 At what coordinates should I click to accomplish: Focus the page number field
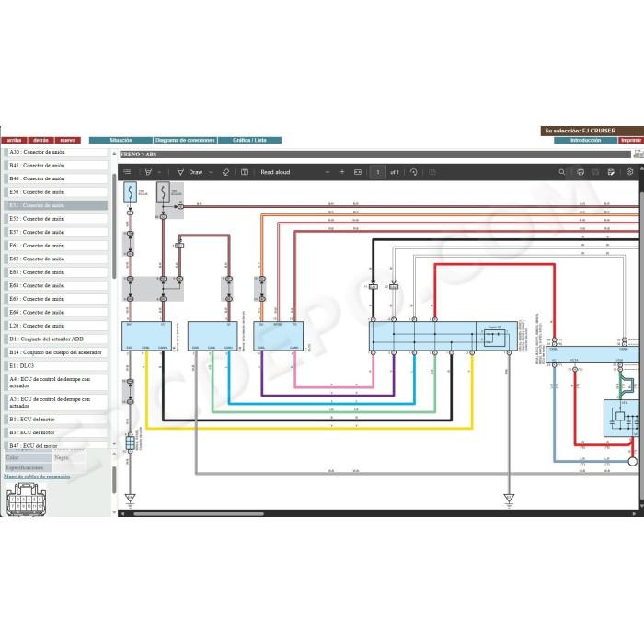tap(378, 172)
